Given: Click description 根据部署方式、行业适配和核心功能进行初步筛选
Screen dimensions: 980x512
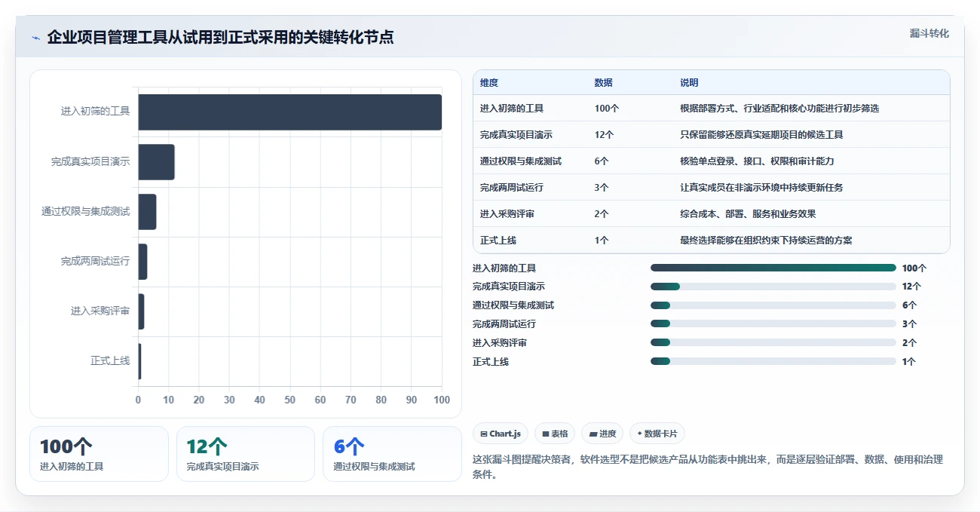Looking at the screenshot, I should [x=779, y=109].
